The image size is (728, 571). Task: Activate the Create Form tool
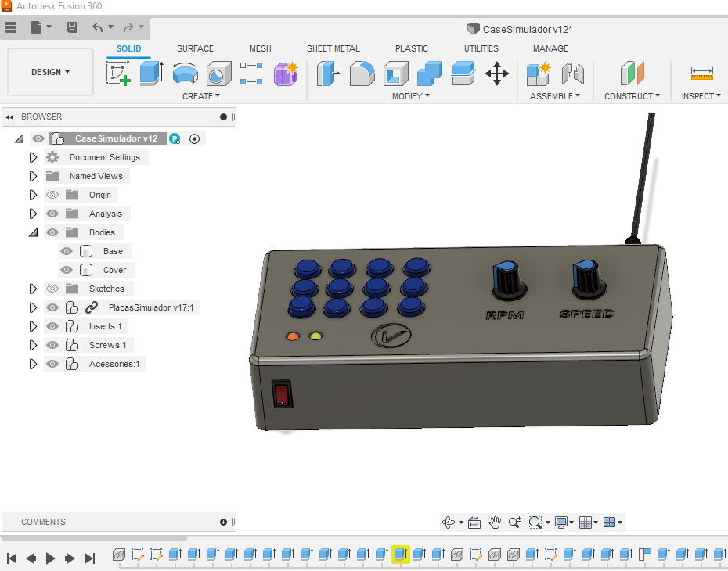pos(286,74)
